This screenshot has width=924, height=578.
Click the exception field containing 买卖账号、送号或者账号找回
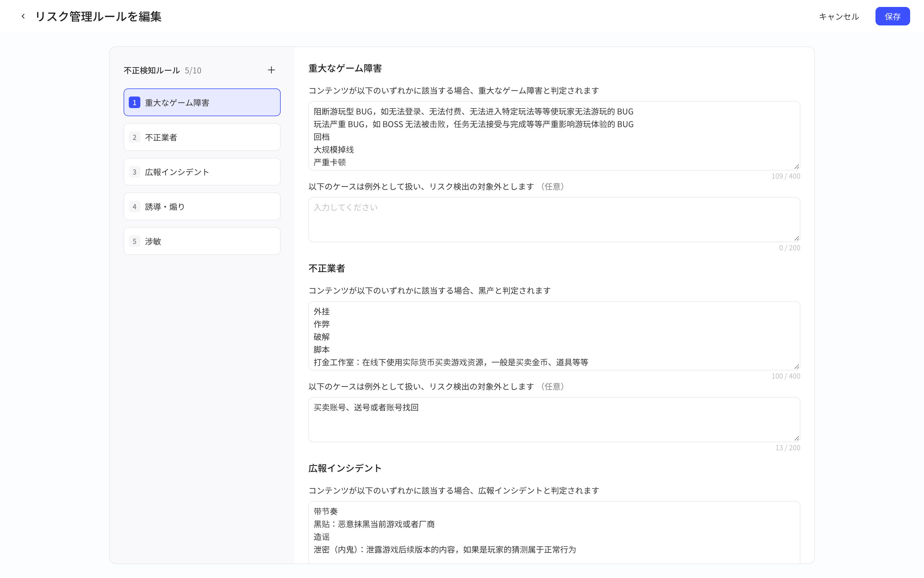(x=554, y=420)
